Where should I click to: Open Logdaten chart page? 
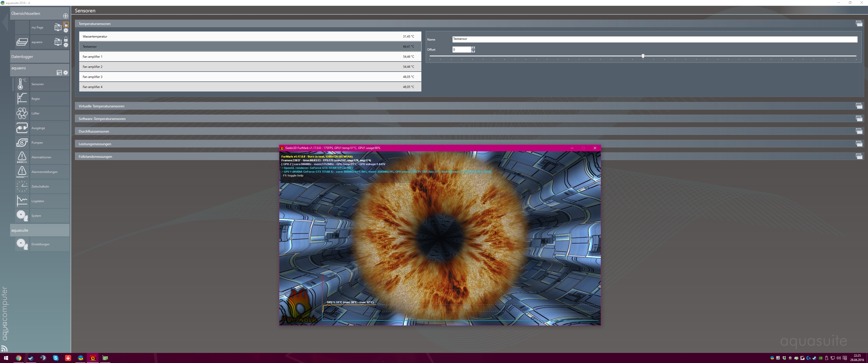pyautogui.click(x=38, y=201)
